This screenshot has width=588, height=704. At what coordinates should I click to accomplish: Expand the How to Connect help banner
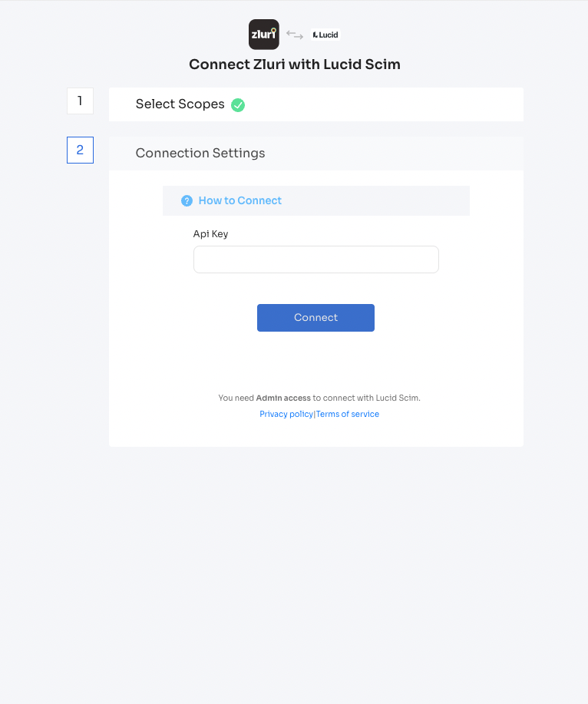(316, 200)
